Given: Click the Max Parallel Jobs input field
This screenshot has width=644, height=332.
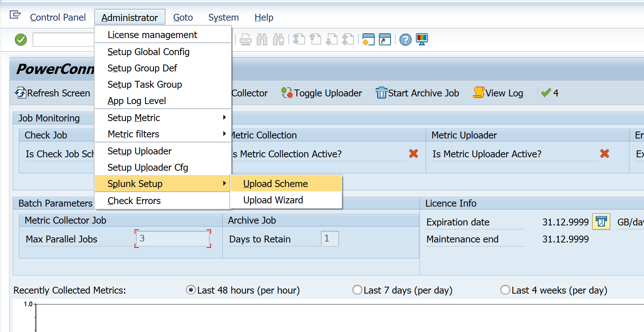Looking at the screenshot, I should coord(173,239).
